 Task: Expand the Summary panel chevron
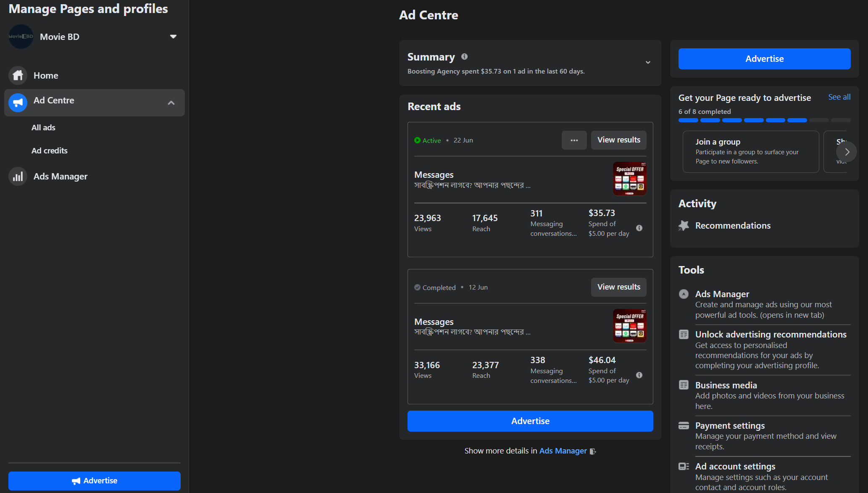(x=648, y=63)
